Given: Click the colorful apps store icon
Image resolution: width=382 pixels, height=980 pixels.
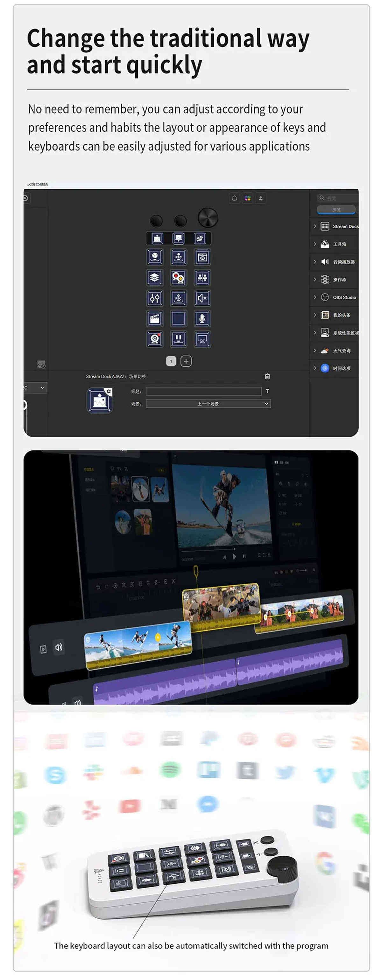Looking at the screenshot, I should tap(248, 198).
